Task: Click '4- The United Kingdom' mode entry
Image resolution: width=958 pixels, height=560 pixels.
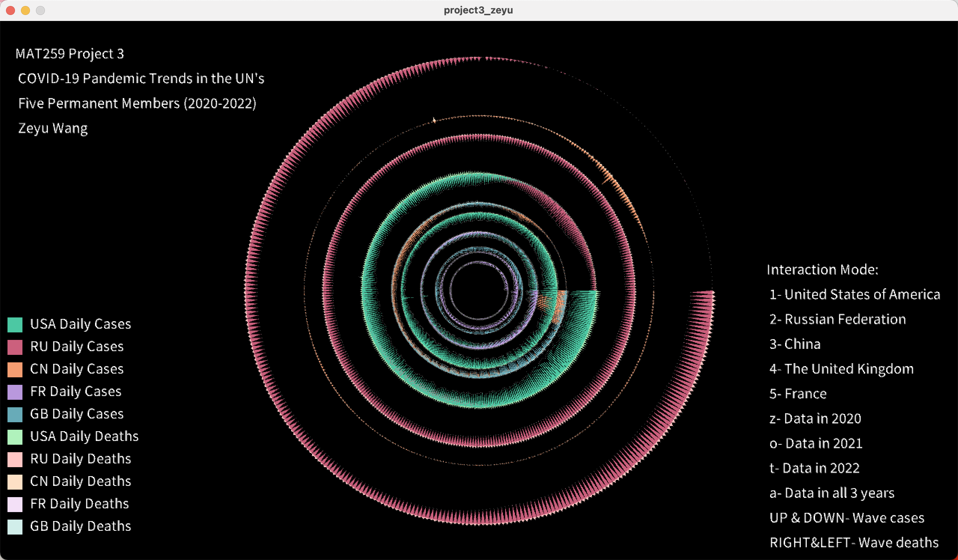Action: (841, 369)
